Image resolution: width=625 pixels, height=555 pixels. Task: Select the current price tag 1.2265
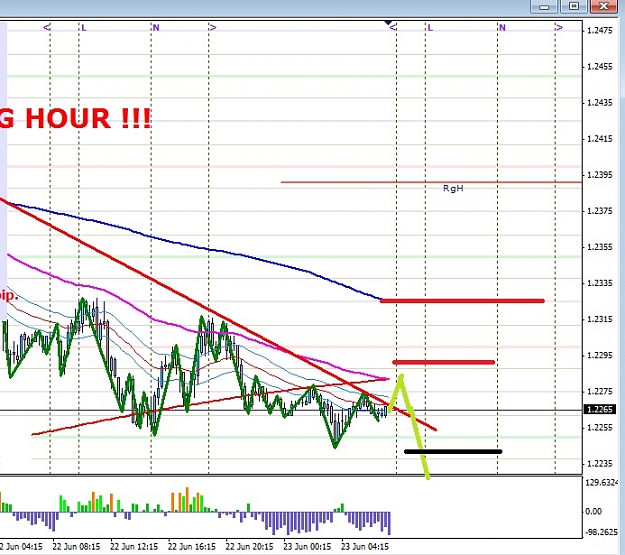click(x=599, y=409)
